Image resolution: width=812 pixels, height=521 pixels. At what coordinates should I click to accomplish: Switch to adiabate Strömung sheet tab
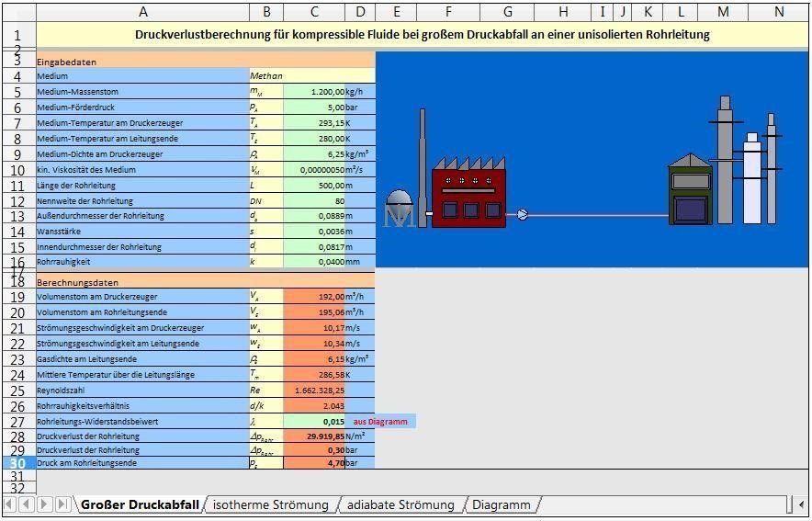[x=400, y=504]
